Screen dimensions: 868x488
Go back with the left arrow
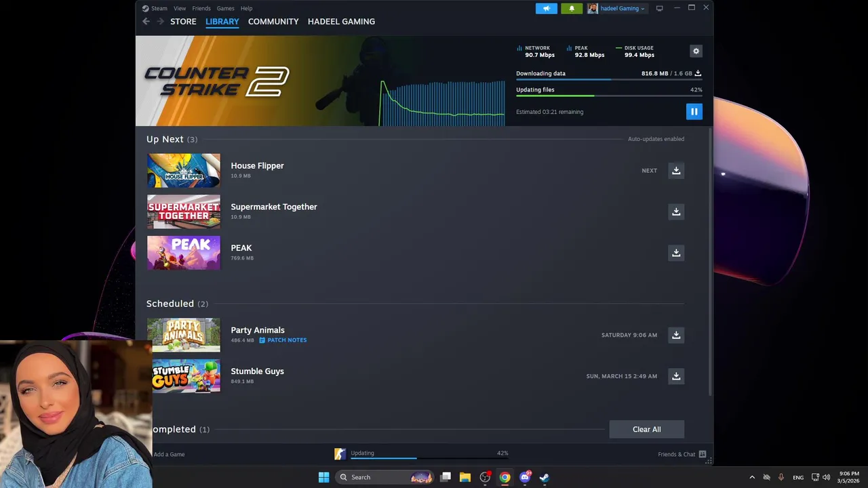(146, 22)
